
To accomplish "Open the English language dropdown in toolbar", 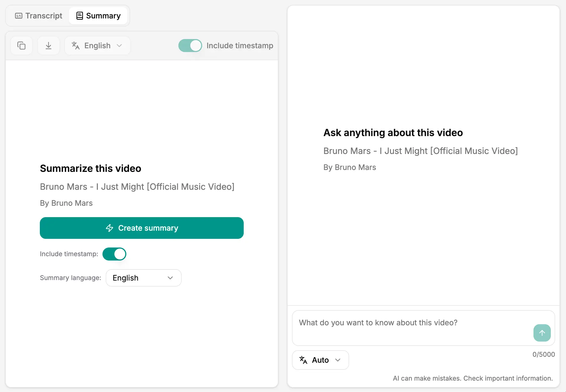I will point(97,45).
